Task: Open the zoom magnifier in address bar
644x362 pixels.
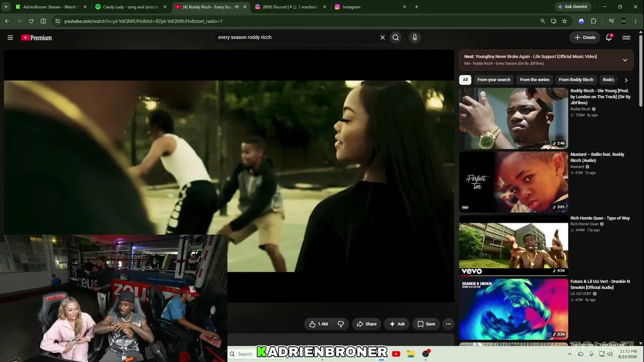Action: click(542, 21)
